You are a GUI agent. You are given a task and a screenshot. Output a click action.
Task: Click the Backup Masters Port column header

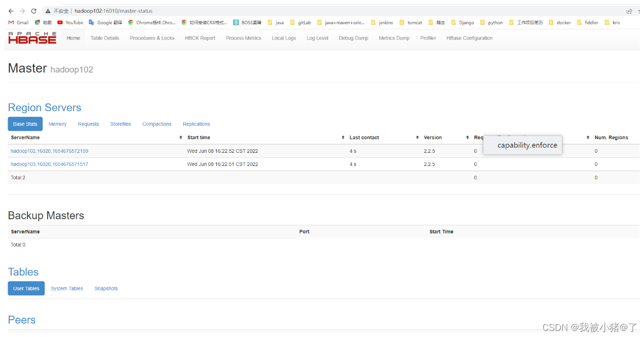(x=304, y=231)
